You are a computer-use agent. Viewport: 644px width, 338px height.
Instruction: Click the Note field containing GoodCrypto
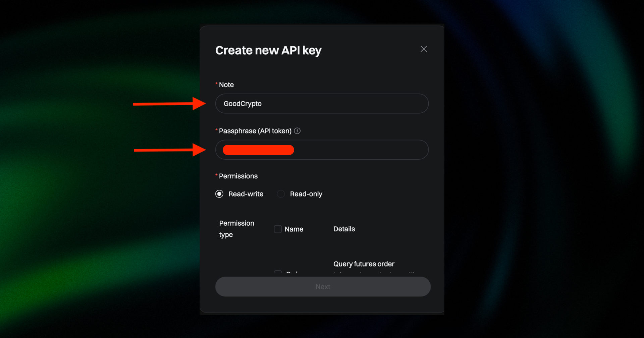(x=322, y=104)
